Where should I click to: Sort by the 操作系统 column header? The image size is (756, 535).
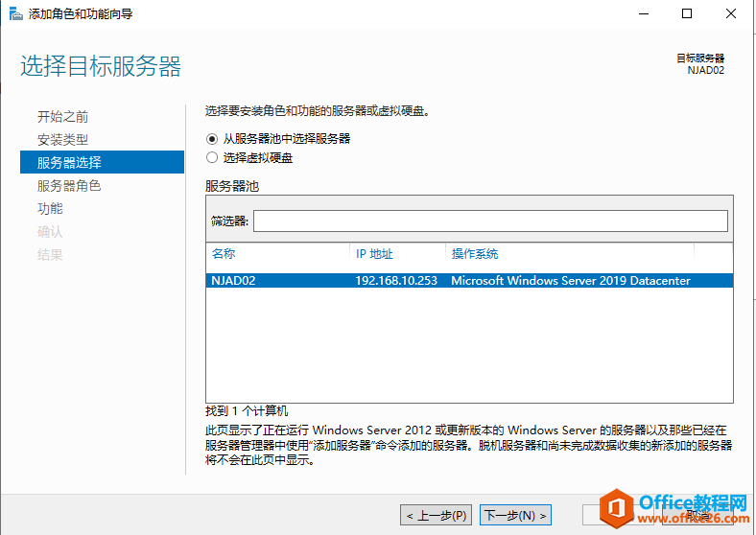tap(570, 254)
